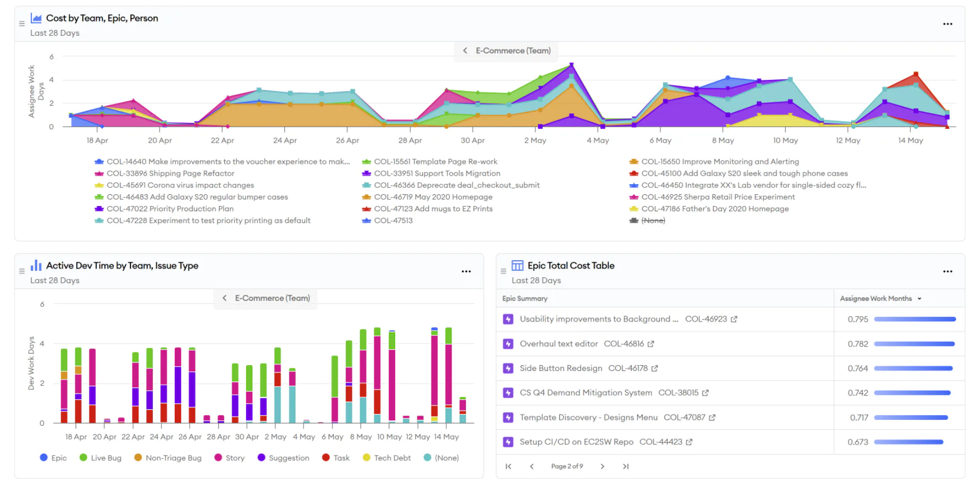The height and width of the screenshot is (479, 980).
Task: Toggle the Epic legend item
Action: click(54, 458)
